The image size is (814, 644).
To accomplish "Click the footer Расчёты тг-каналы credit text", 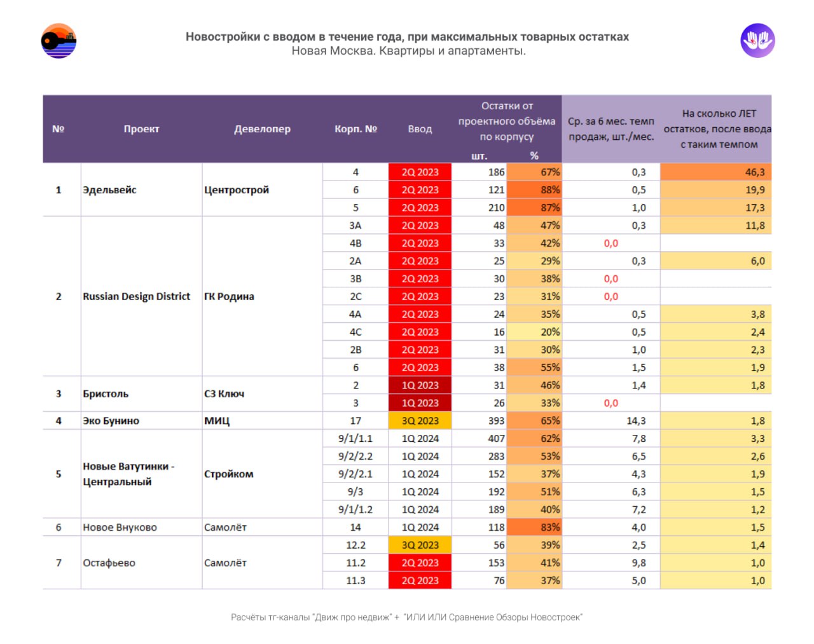I will coord(406,617).
